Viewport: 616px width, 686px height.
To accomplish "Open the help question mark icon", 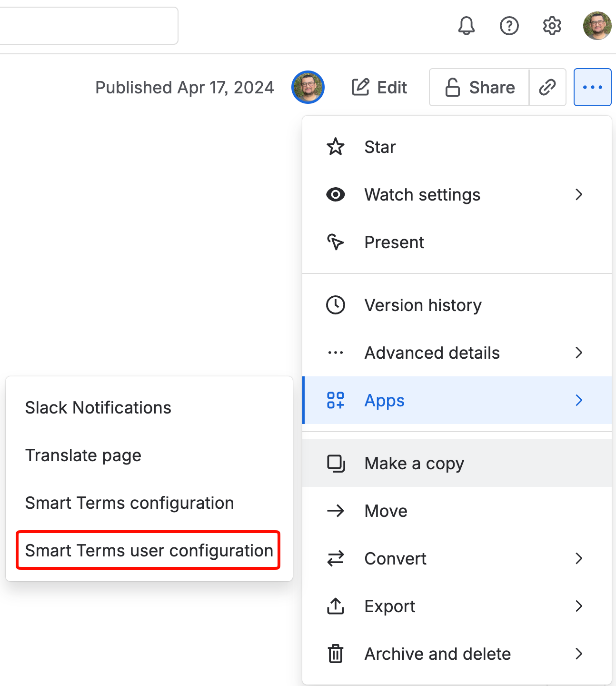I will [509, 26].
